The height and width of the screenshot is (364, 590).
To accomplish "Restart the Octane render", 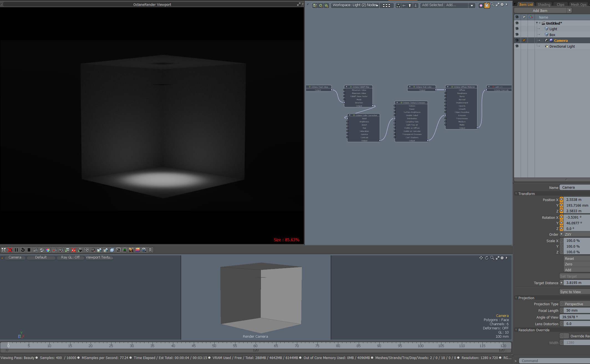I will (23, 250).
